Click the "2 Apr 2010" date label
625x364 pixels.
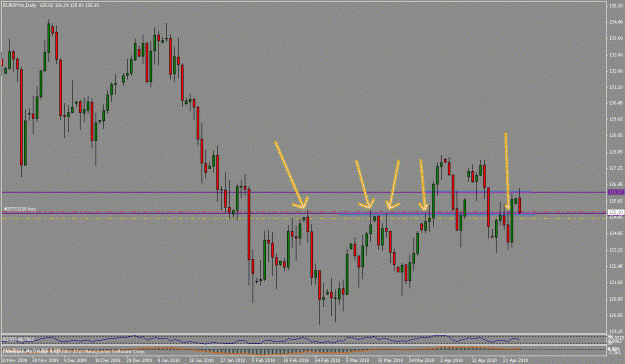coord(452,360)
